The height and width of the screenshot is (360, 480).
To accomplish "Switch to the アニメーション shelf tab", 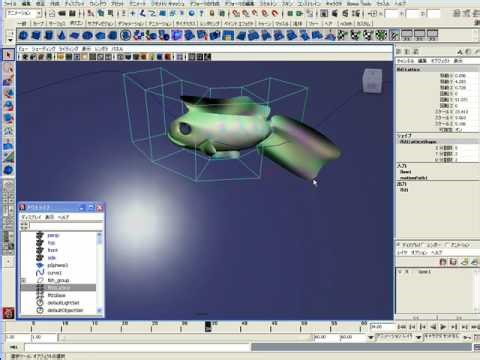I will coord(160,23).
